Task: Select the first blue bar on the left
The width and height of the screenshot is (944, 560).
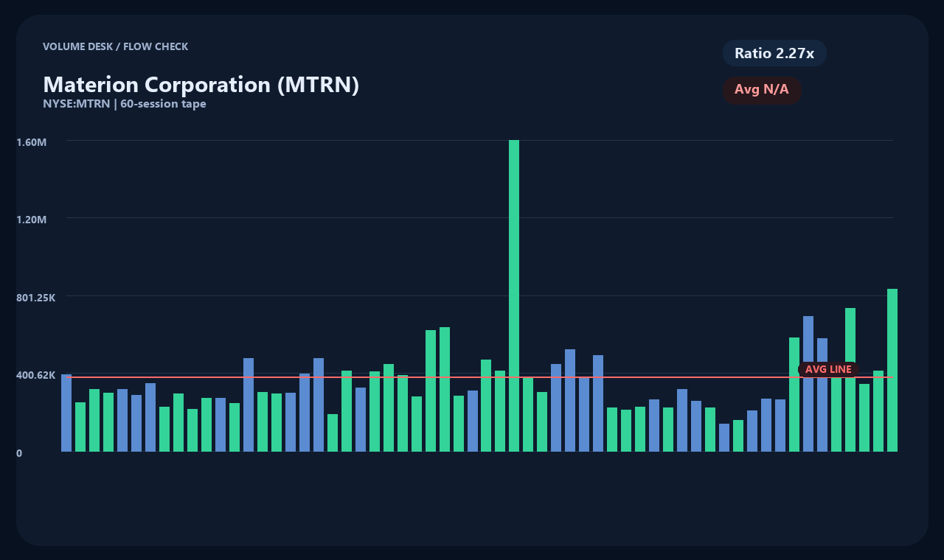Action: click(66, 413)
